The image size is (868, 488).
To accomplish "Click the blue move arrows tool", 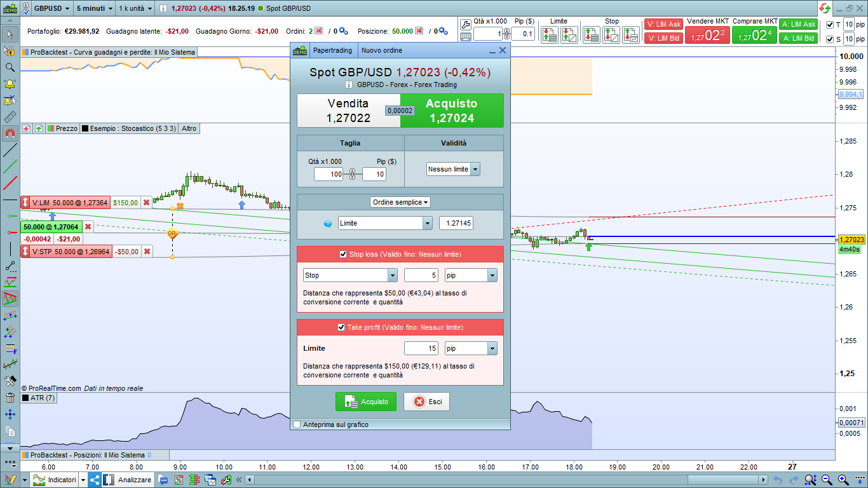I will coord(10,414).
